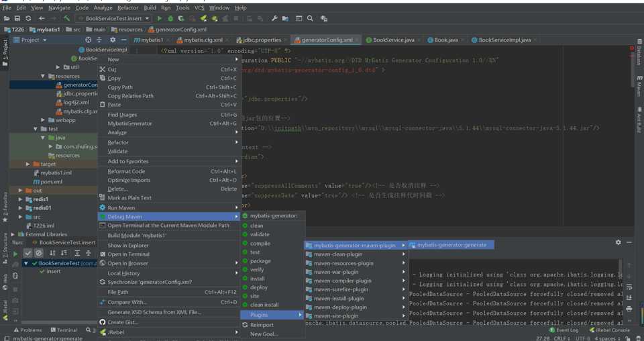Screen dimensions: 644x341
Task: Select log4j2.xml in project tree
Action: click(x=72, y=102)
